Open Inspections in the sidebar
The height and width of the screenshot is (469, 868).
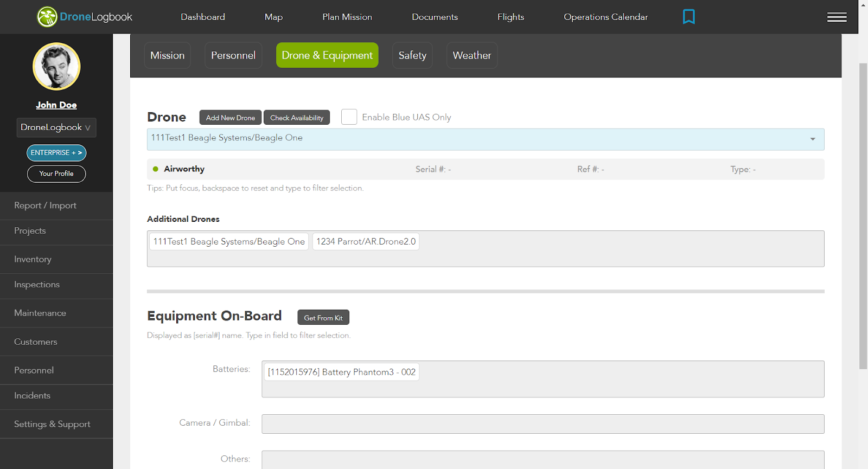[x=56, y=285]
